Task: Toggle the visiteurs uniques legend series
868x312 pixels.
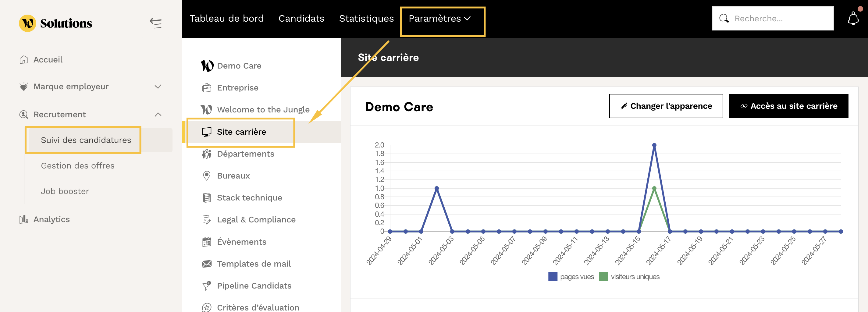Action: pyautogui.click(x=629, y=277)
